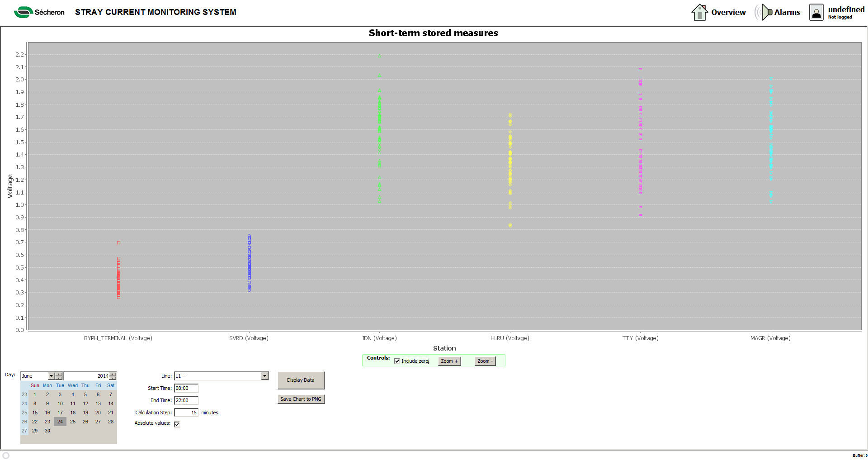The image size is (868, 460).
Task: Open the Overview home icon
Action: click(x=699, y=12)
